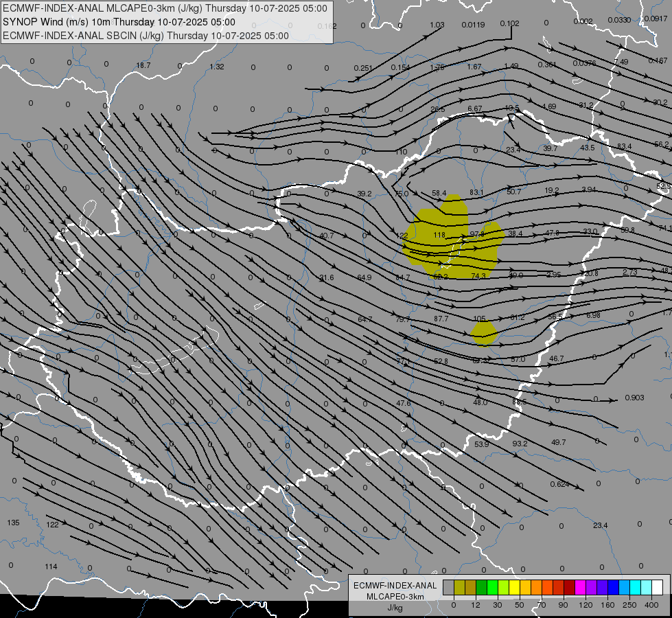Click the gray swatch in the legend
672x618 pixels.
[x=448, y=587]
